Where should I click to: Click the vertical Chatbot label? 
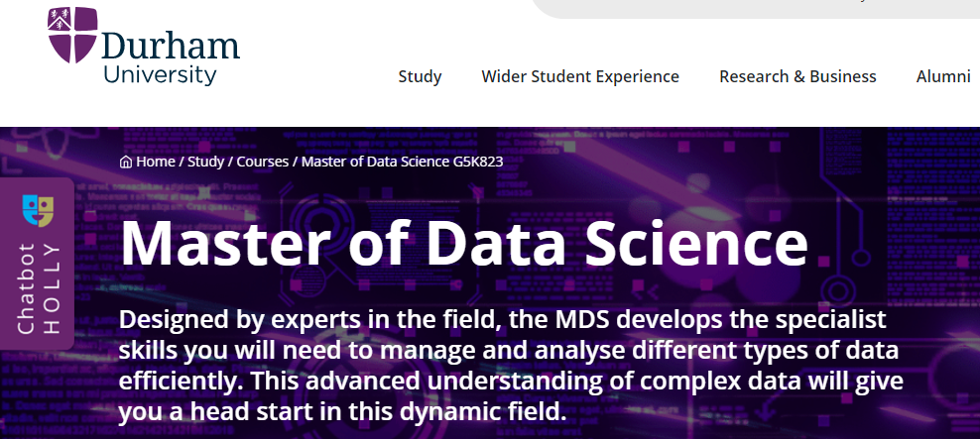coord(25,287)
